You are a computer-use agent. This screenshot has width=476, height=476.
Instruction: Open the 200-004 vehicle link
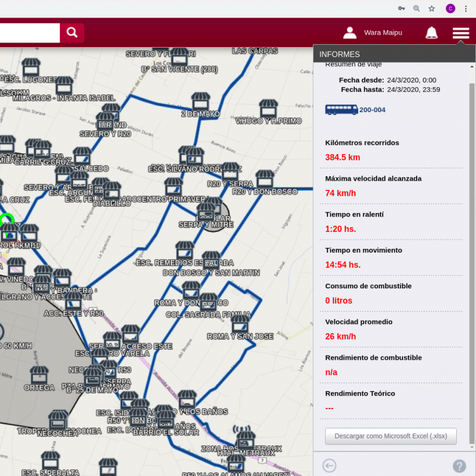pos(372,110)
